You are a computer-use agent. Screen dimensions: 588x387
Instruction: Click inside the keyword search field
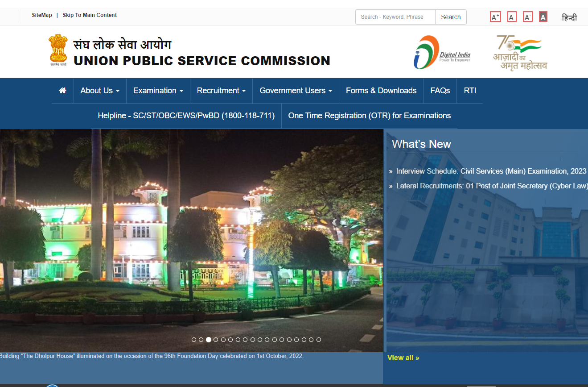395,17
